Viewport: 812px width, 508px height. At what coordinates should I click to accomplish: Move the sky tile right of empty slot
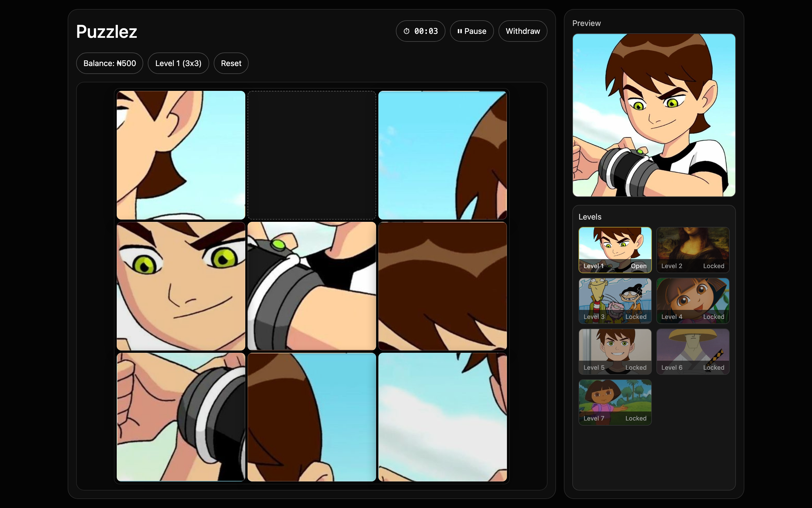443,155
